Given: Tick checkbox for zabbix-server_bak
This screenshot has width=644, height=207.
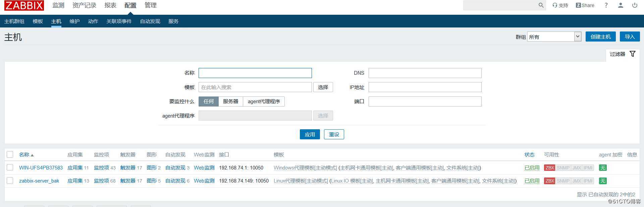Looking at the screenshot, I should pos(10,181).
